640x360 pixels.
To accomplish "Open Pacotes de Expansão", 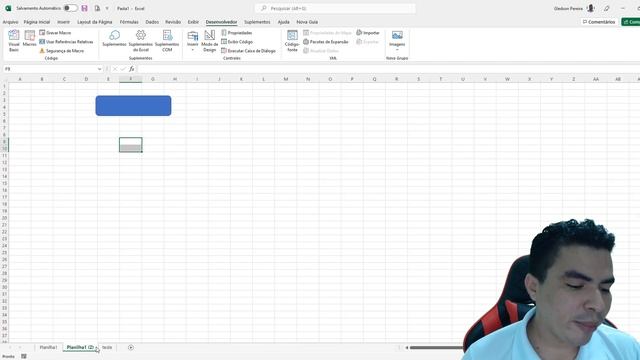I will (x=326, y=42).
